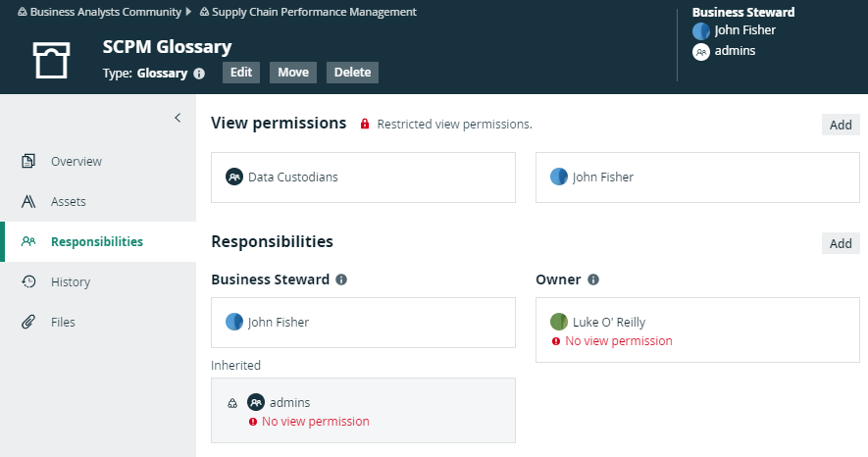Open the Files tab
868x457 pixels.
tap(63, 322)
